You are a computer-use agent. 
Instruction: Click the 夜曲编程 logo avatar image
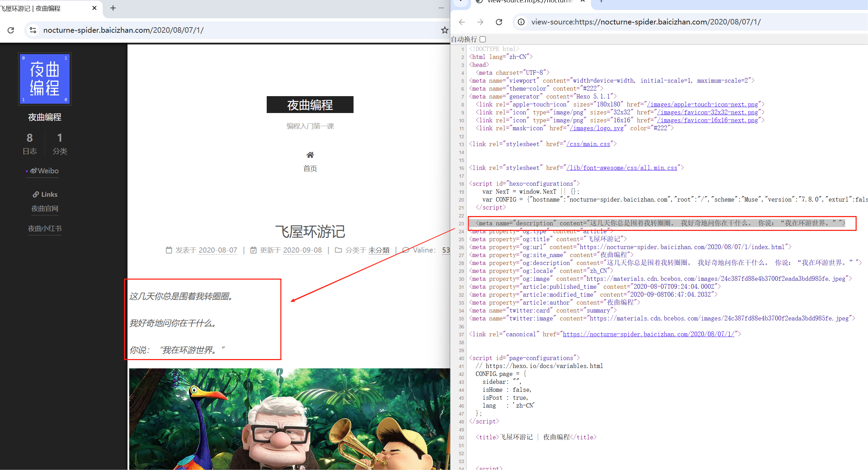point(45,79)
